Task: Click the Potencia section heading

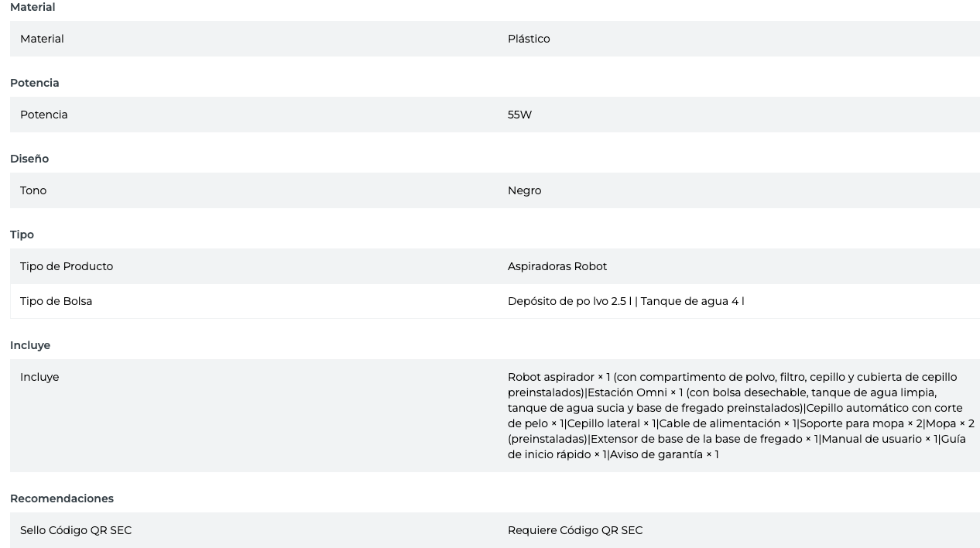Action: tap(34, 83)
